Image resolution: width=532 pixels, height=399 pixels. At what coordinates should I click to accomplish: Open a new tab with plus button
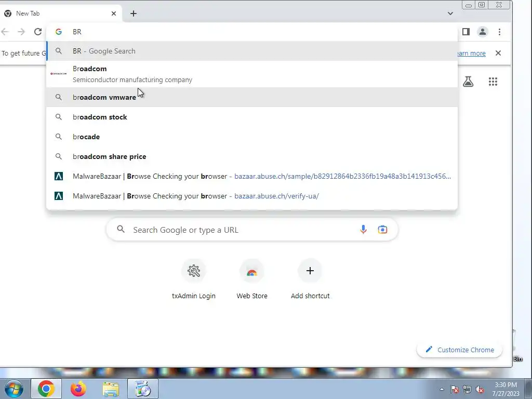coord(134,14)
